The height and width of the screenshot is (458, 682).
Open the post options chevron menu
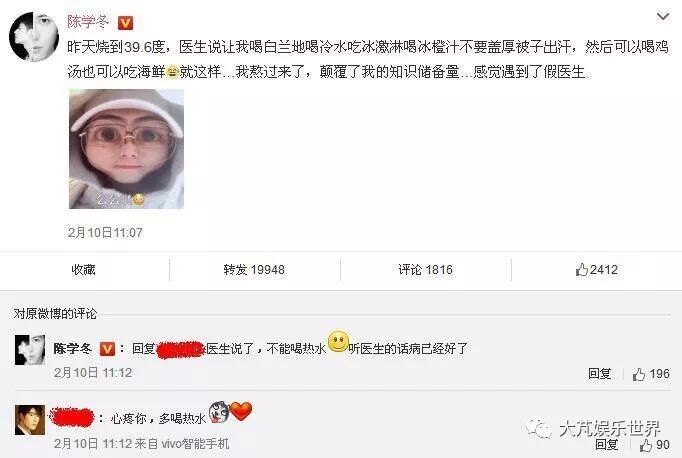[x=662, y=17]
